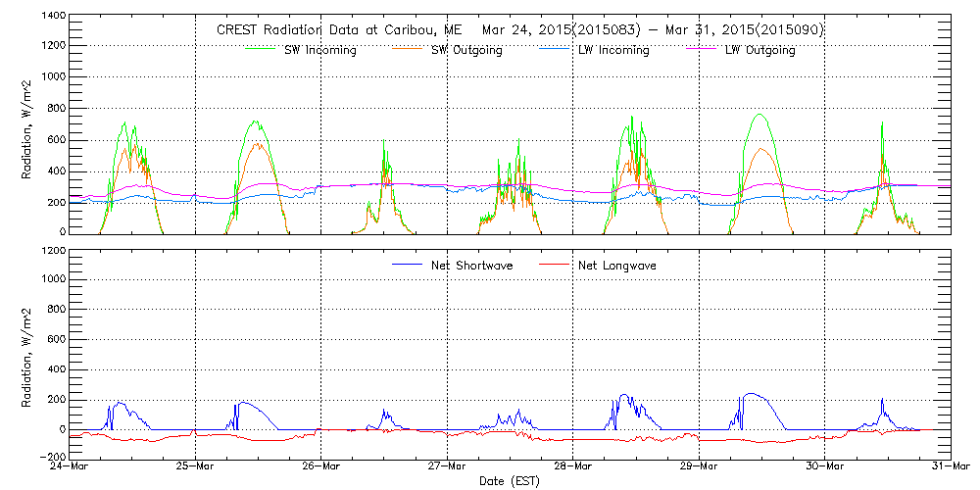Select the 'LW Incoming' legend entry
Image resolution: width=980 pixels, height=490 pixels.
tap(613, 50)
